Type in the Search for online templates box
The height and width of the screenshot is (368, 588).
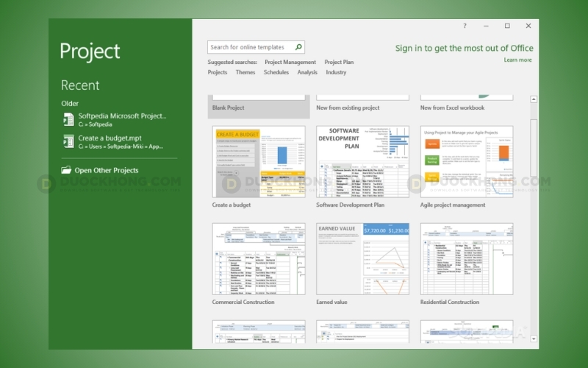tap(250, 47)
